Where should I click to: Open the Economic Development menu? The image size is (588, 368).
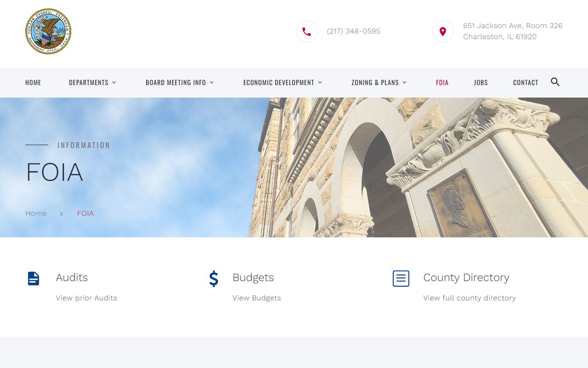[279, 82]
